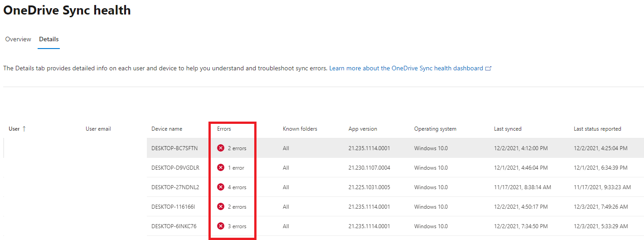Open the 2 errors link for DESKTOP-116166I
This screenshot has width=644, height=240.
[x=237, y=207]
